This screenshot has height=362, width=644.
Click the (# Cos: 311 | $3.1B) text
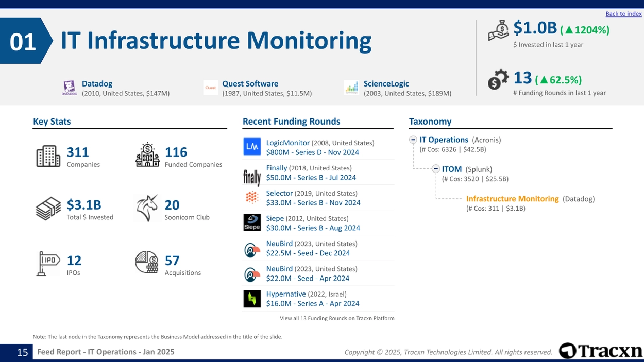tap(496, 208)
